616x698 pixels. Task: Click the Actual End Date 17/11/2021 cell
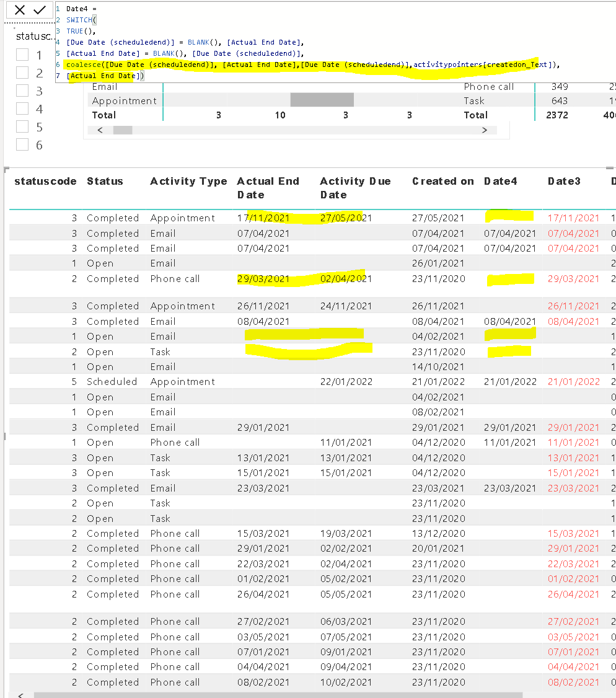(263, 218)
